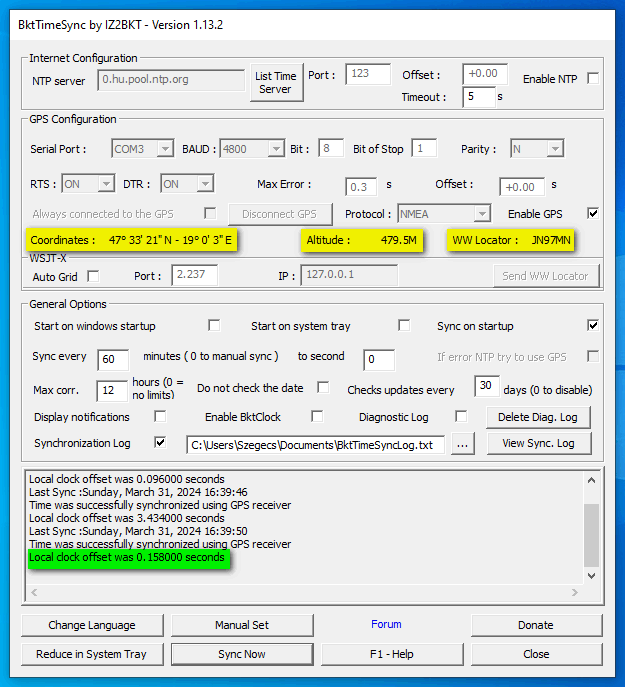Click the Disconnect GPS button
This screenshot has width=625, height=687.
coord(280,214)
